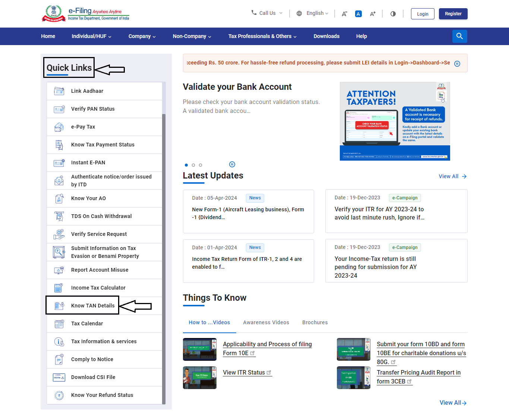Select the third carousel slide dot
The height and width of the screenshot is (420, 509).
coord(200,165)
